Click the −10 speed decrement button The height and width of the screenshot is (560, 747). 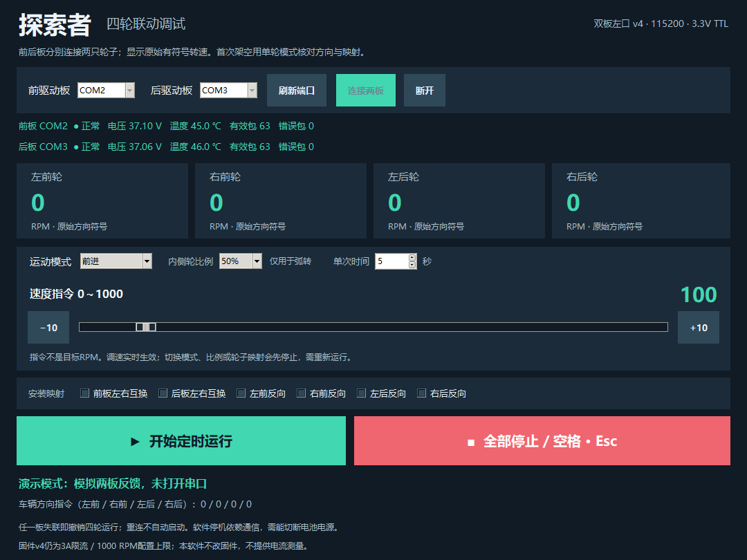tap(48, 328)
